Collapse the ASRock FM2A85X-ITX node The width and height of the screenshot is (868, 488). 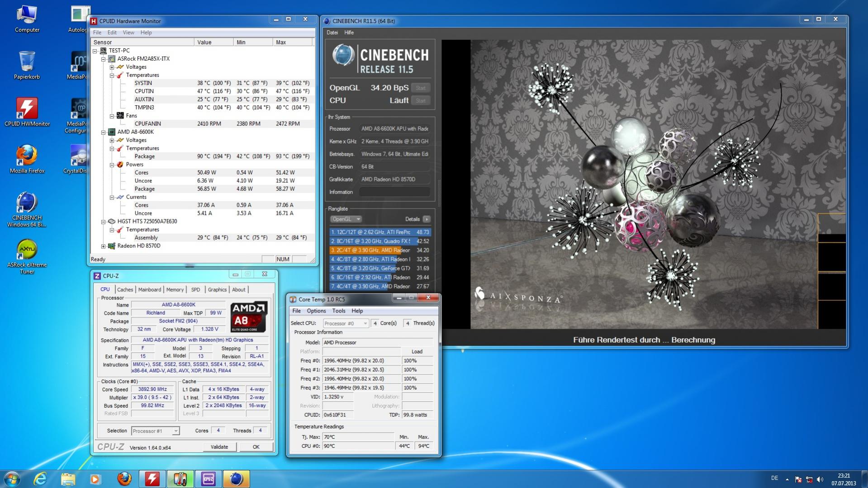[x=104, y=59]
